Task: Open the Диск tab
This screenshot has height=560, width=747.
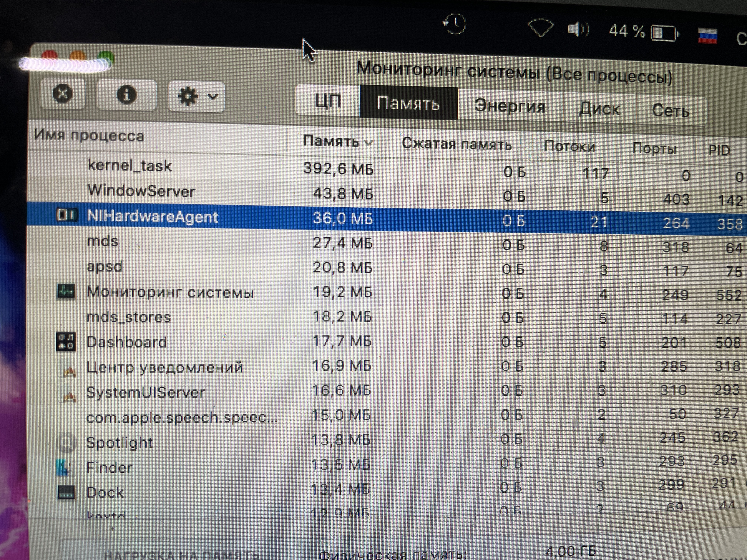Action: tap(599, 109)
